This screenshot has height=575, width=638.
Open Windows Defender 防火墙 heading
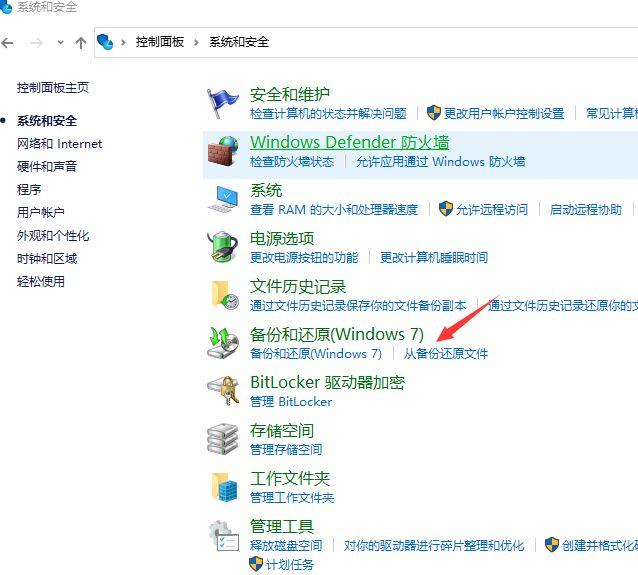coord(350,142)
